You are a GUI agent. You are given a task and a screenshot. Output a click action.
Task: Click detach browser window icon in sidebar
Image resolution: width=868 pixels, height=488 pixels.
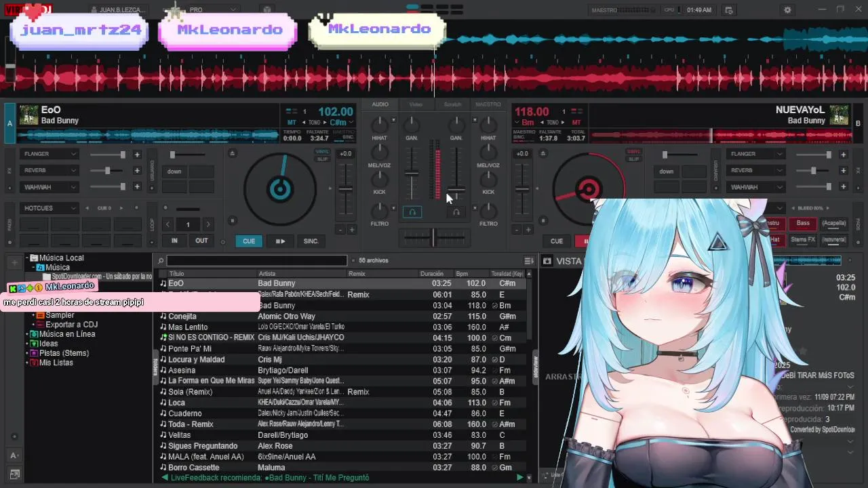pos(14,474)
